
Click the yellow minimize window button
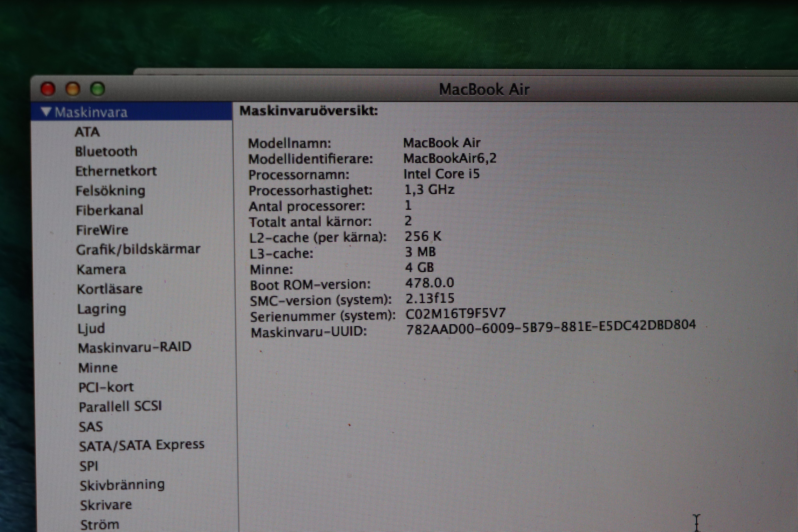[x=73, y=89]
